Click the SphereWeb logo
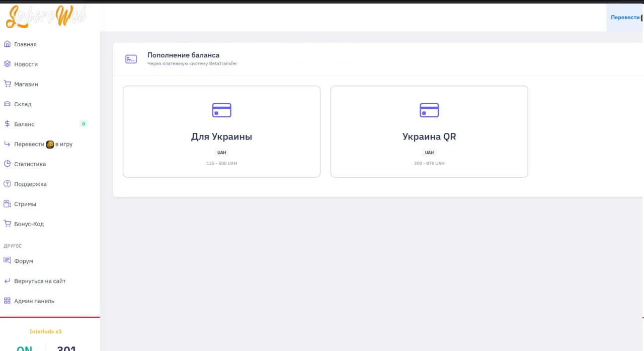Viewport: 644px width, 351px height. (46, 17)
